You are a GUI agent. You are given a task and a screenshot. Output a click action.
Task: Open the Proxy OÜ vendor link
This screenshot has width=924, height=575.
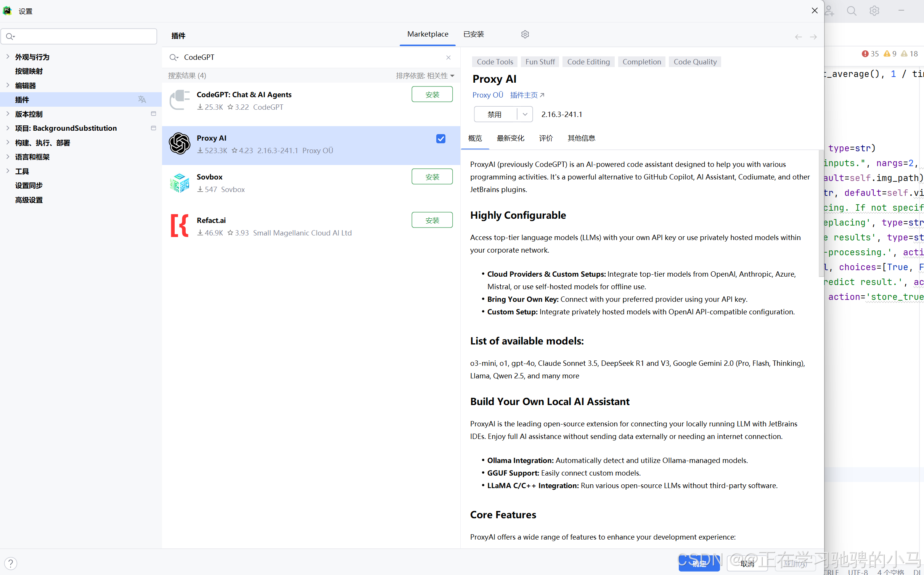click(x=488, y=95)
